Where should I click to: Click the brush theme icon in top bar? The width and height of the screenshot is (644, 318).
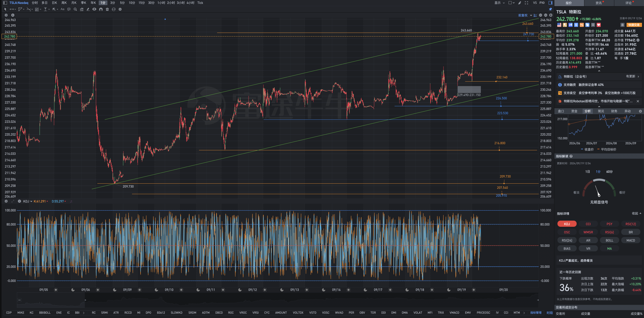pyautogui.click(x=520, y=3)
